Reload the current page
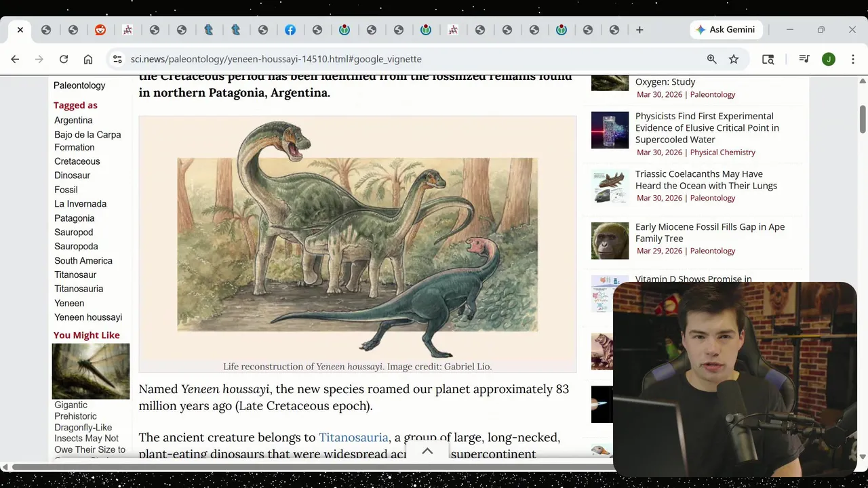The height and width of the screenshot is (488, 868). click(x=64, y=60)
